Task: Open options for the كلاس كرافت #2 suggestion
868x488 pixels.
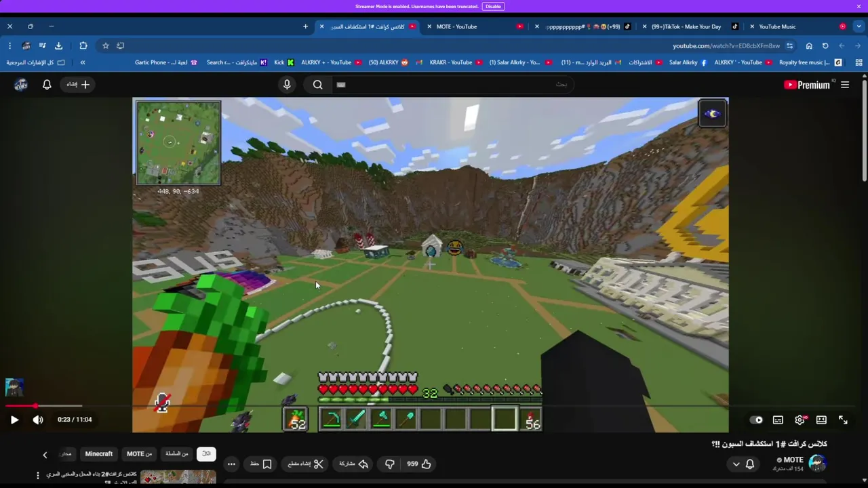Action: (38, 476)
